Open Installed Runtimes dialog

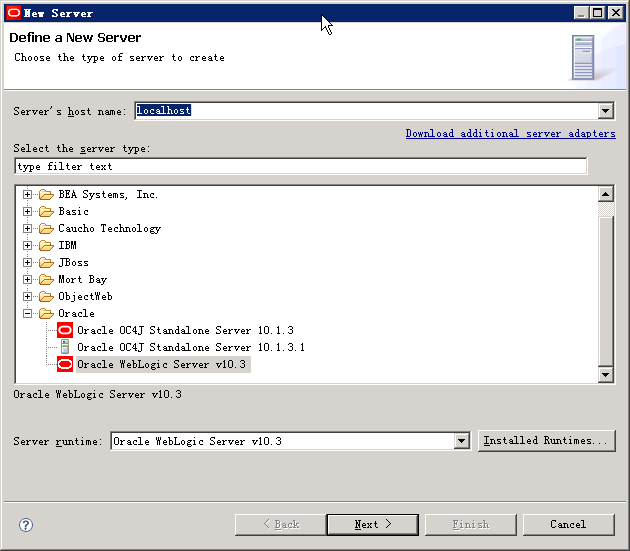tap(546, 441)
